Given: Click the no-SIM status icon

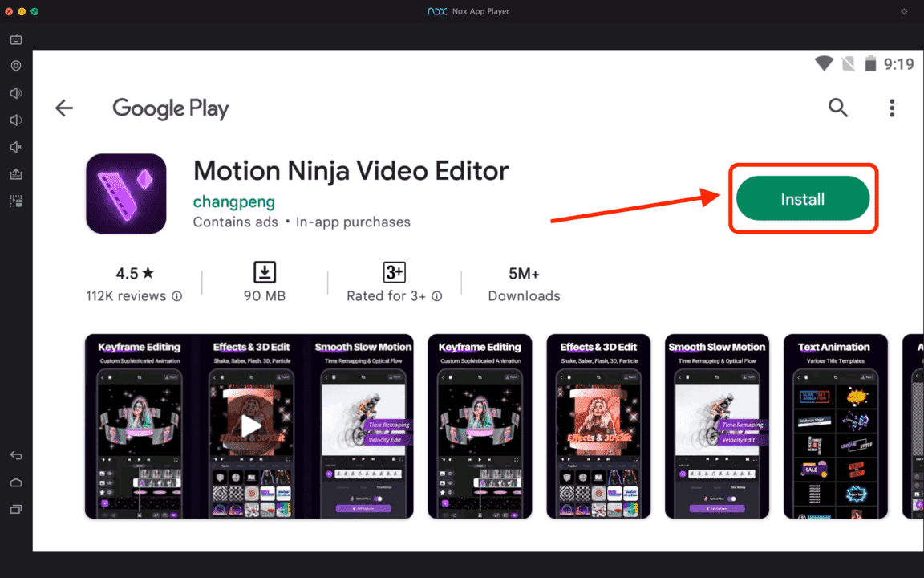Looking at the screenshot, I should [x=848, y=63].
